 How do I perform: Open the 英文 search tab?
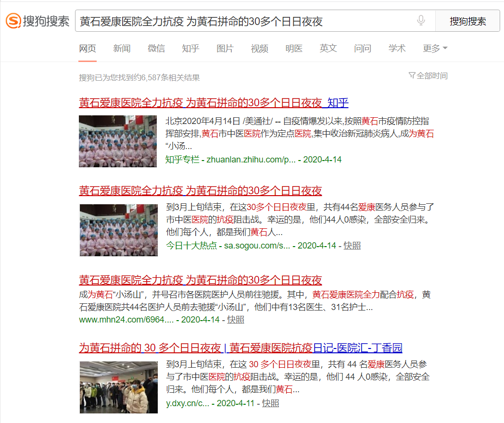pyautogui.click(x=328, y=48)
